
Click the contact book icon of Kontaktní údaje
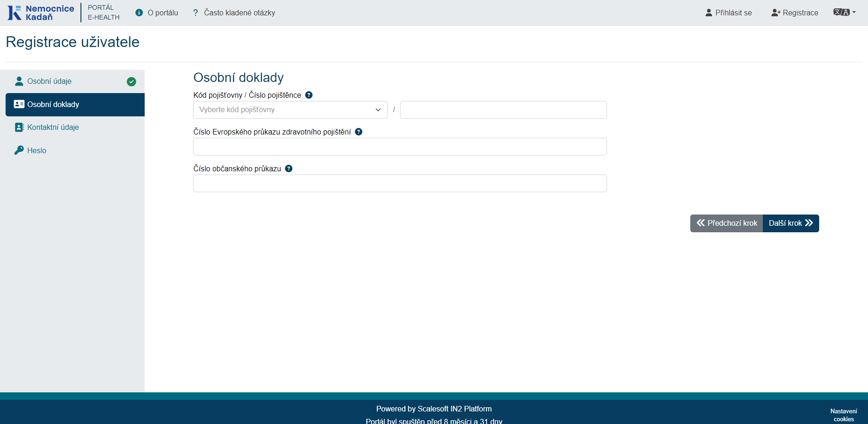tap(19, 127)
